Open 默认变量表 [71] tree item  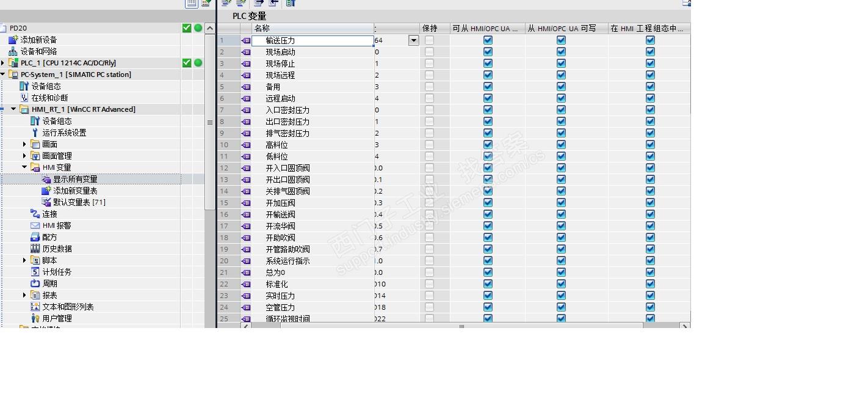(79, 202)
